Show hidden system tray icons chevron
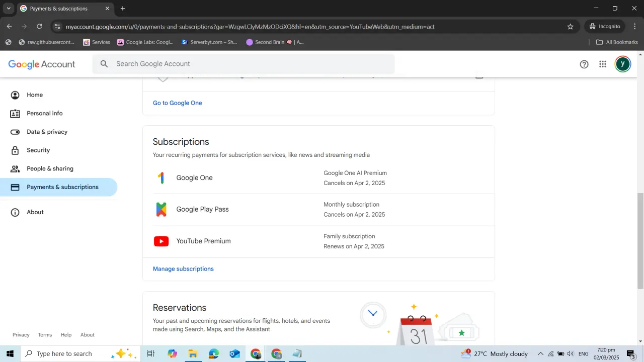This screenshot has width=644, height=362. click(541, 354)
